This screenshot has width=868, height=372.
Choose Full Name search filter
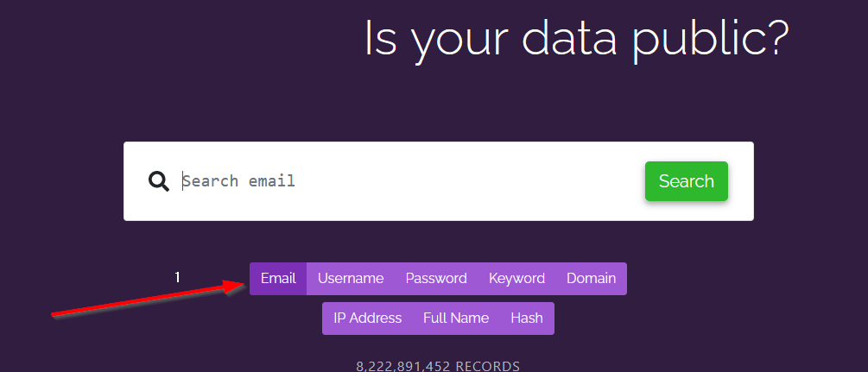click(x=456, y=318)
